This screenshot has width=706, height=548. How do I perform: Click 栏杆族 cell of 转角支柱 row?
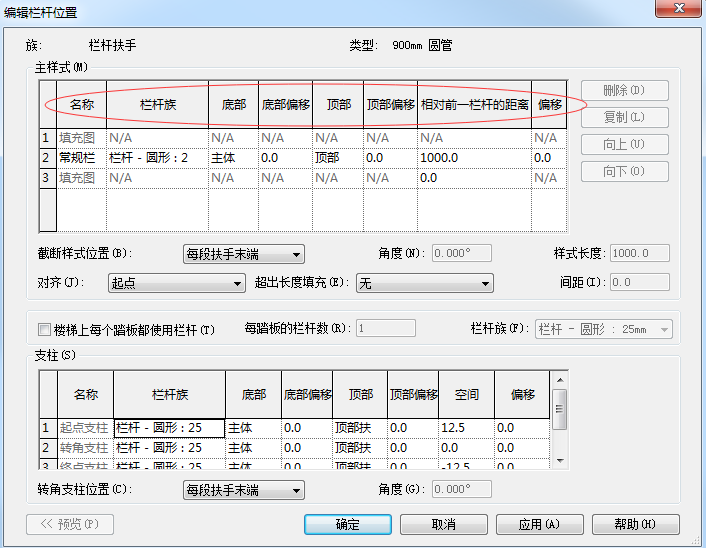click(169, 448)
